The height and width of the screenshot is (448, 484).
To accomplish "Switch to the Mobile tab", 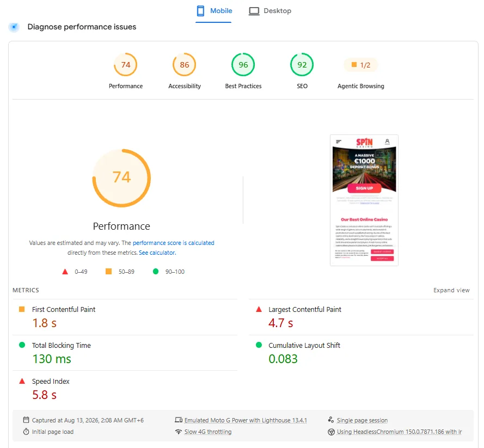I will tap(213, 11).
